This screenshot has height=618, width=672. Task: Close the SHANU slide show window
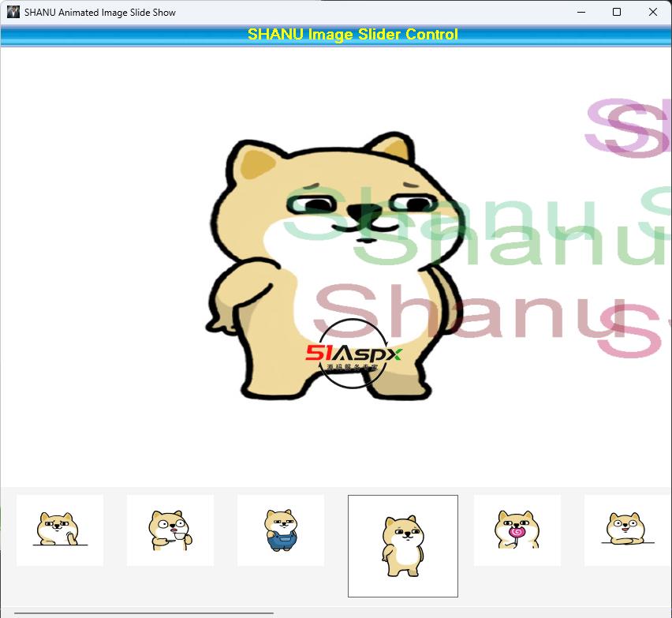[x=653, y=12]
